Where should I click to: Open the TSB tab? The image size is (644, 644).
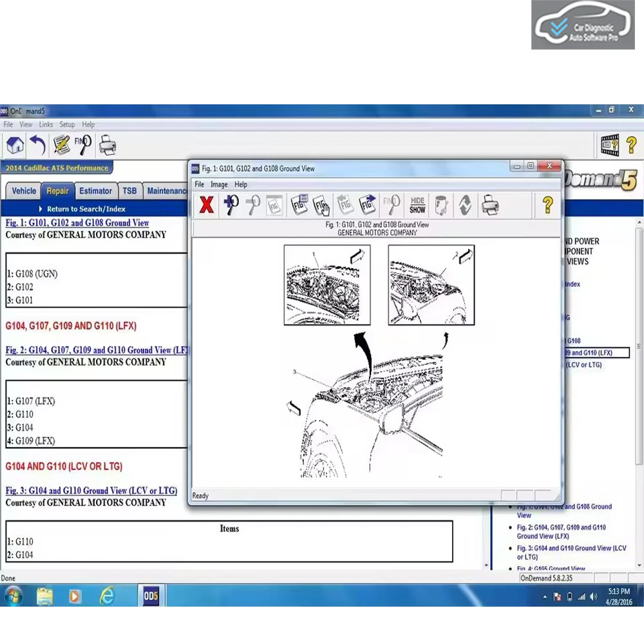129,191
